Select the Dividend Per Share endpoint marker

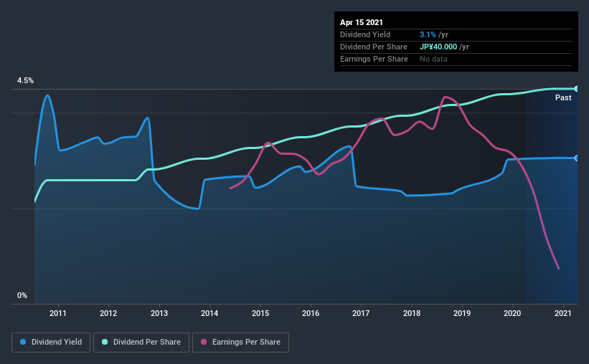pos(577,89)
